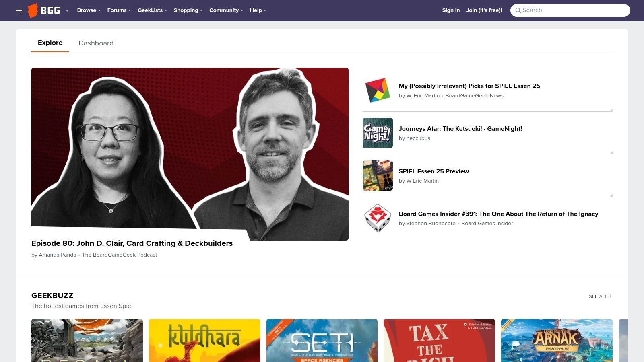Open SPIEL Essen 25 Preview headline

pyautogui.click(x=434, y=171)
